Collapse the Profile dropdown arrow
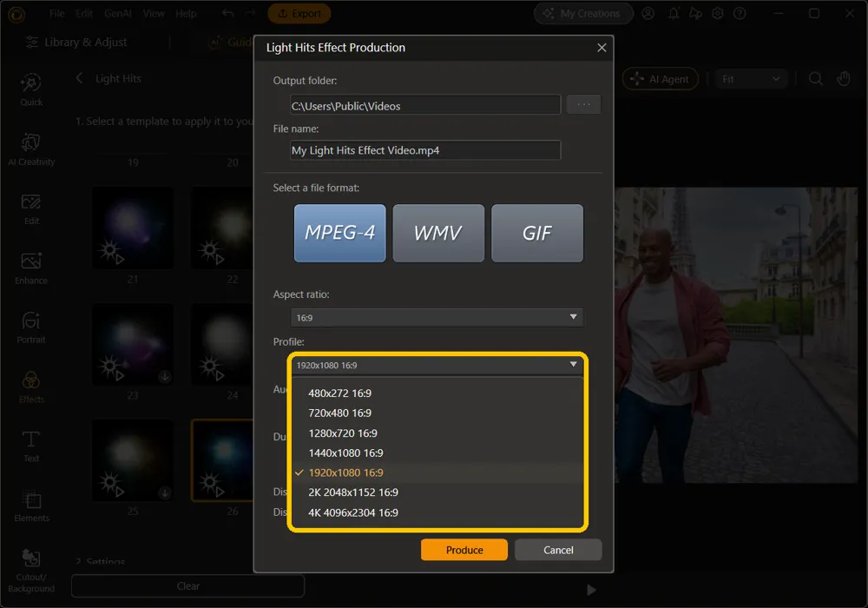 coord(573,364)
